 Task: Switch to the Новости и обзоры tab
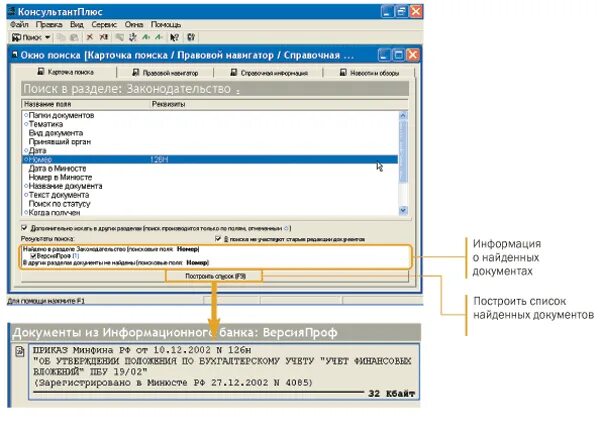click(x=369, y=73)
